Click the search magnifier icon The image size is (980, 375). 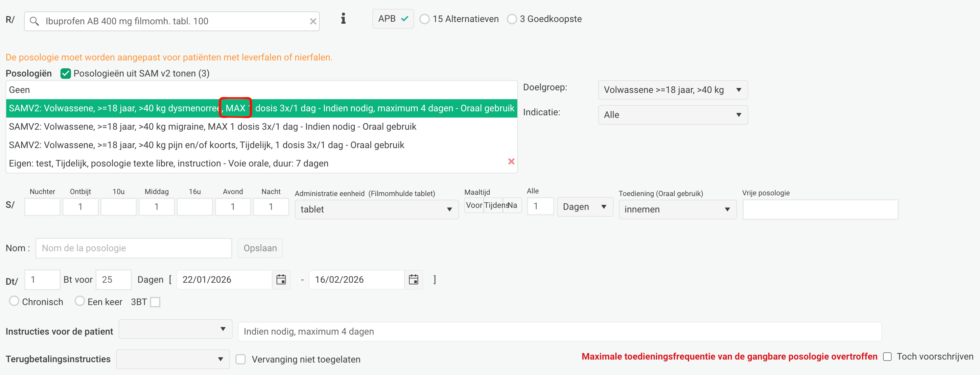34,21
